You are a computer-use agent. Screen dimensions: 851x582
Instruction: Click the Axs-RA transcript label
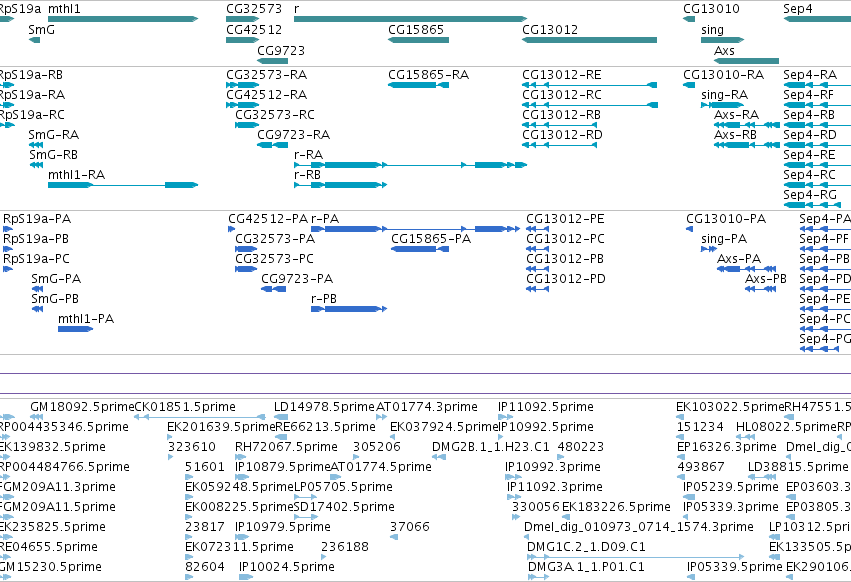click(736, 115)
